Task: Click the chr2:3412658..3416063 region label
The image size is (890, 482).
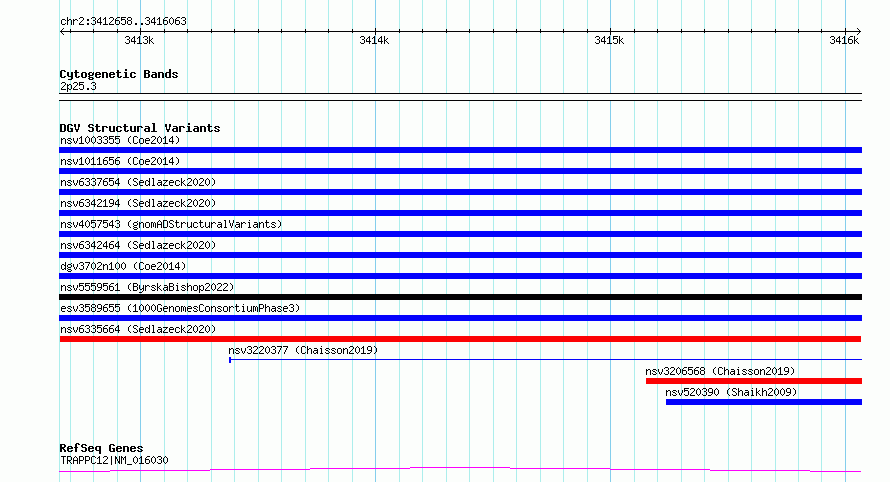Action: coord(123,21)
